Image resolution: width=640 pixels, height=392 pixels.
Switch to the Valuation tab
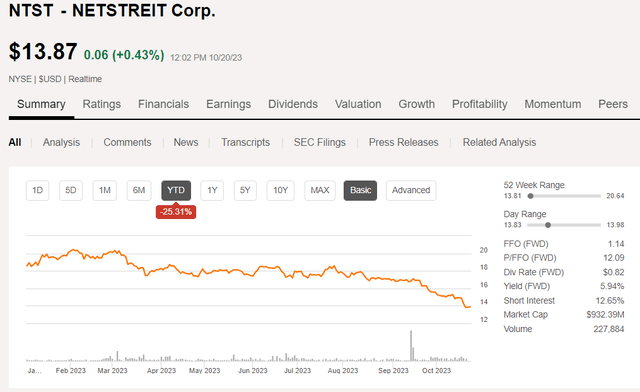click(x=358, y=105)
